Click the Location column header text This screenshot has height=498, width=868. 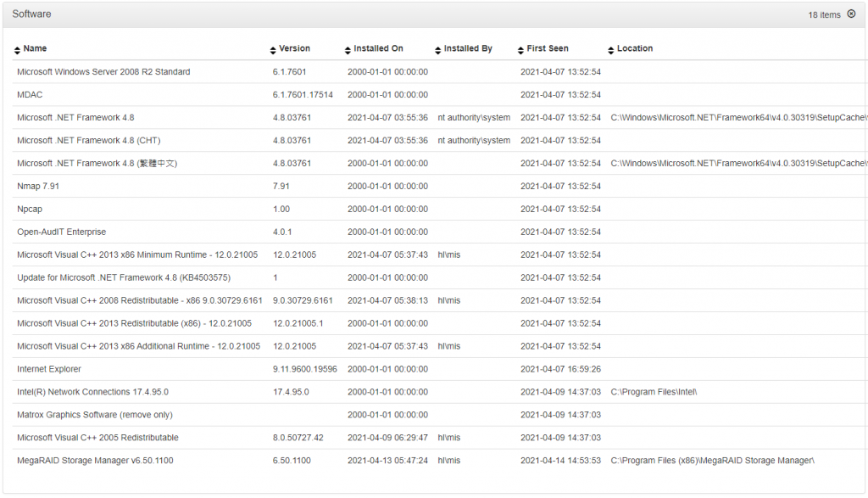coord(635,48)
